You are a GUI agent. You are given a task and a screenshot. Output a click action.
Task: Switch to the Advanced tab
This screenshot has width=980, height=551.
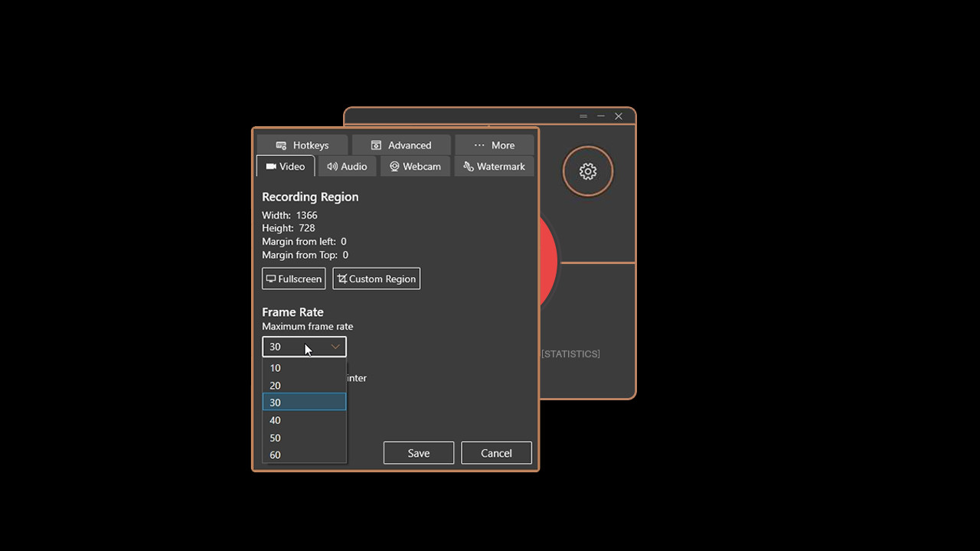click(x=401, y=145)
